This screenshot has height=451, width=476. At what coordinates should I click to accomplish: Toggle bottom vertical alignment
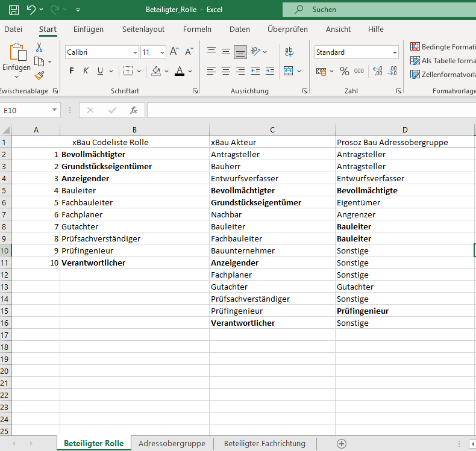click(x=240, y=52)
